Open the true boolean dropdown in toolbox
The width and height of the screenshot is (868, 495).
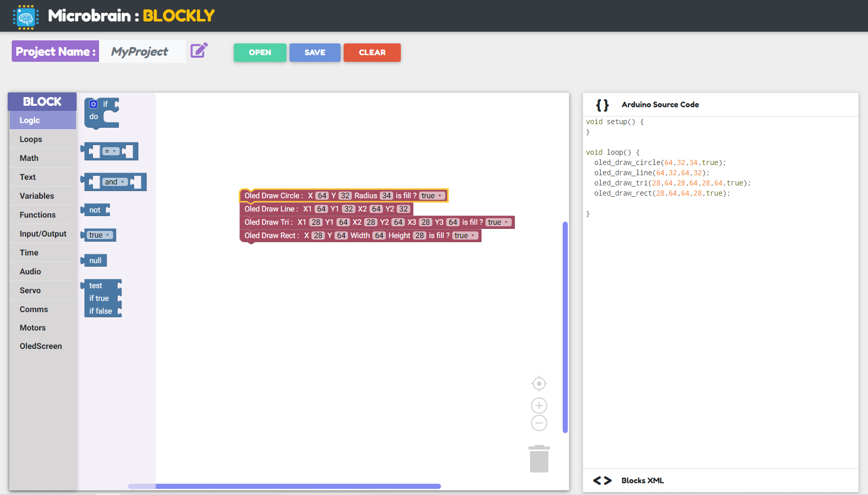[x=100, y=235]
